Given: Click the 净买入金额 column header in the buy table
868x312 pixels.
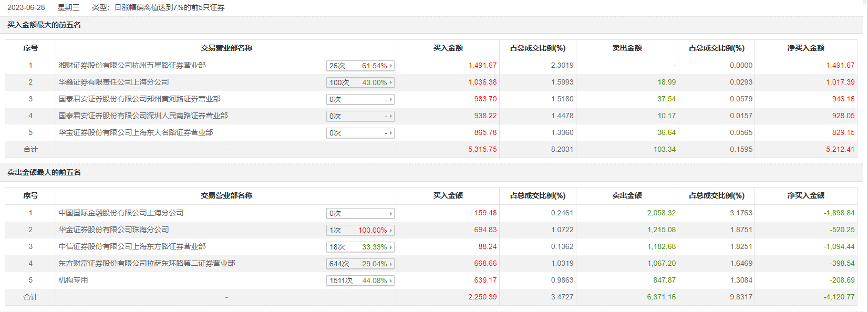Looking at the screenshot, I should click(805, 48).
